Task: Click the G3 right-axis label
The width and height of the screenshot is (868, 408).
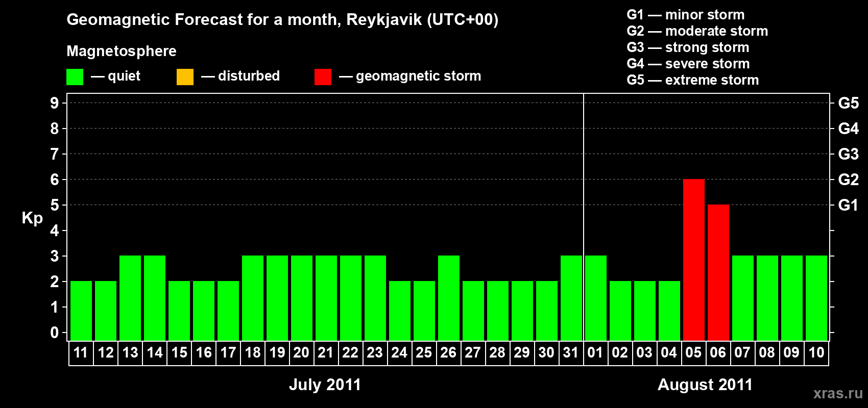Action: (849, 154)
